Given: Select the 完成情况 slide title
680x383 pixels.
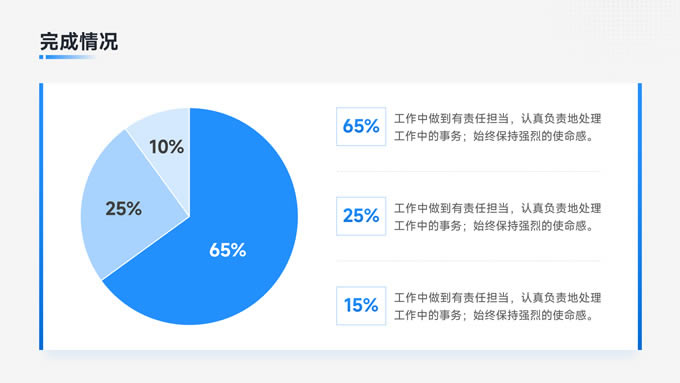Looking at the screenshot, I should coord(78,42).
